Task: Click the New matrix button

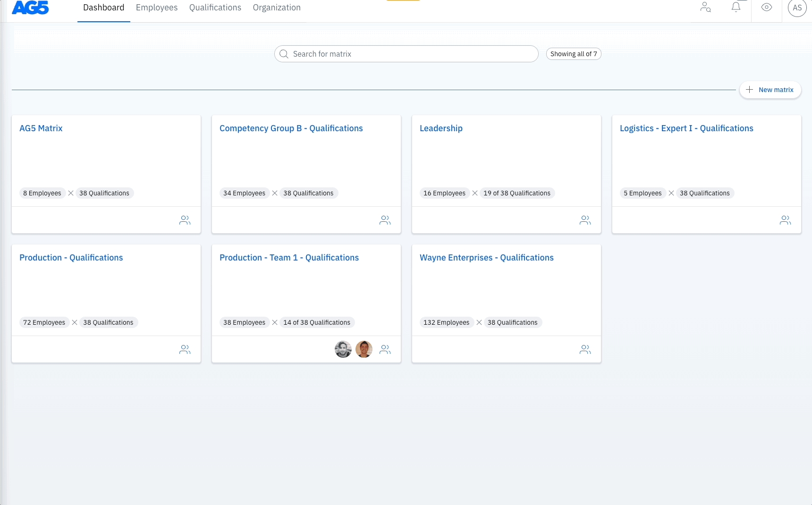Action: pos(770,90)
